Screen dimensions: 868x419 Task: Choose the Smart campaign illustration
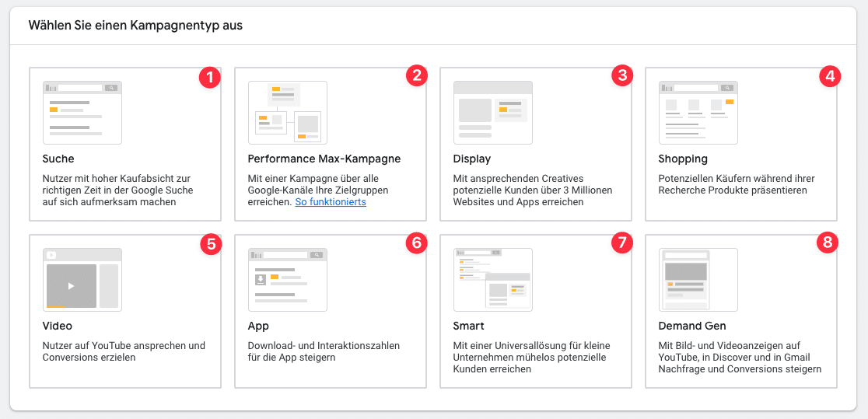point(492,280)
